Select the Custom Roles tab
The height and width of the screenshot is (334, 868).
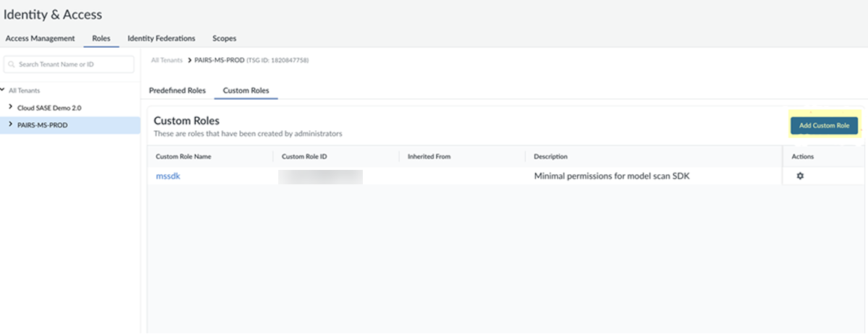click(246, 90)
